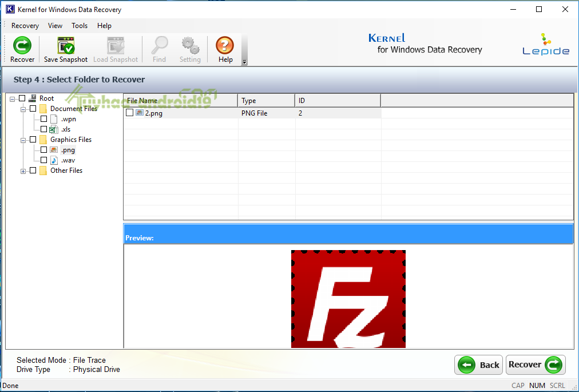Click the PNG File type cell

255,113
